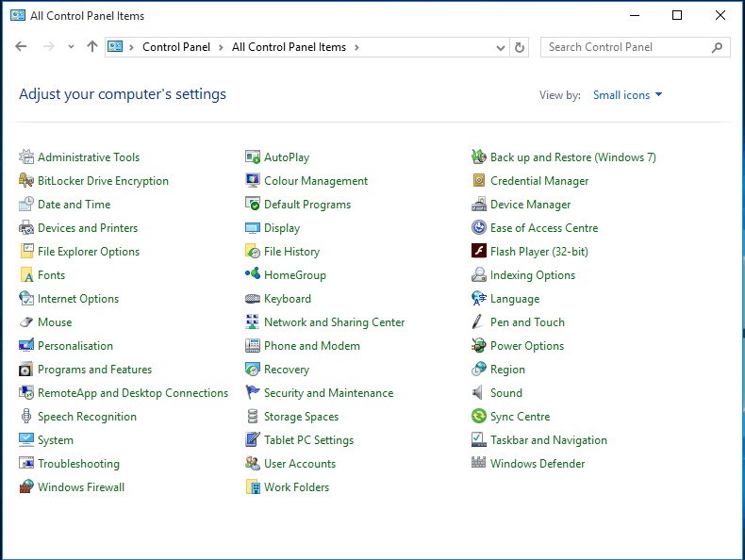Open the Date and Time clock icon

tap(26, 205)
